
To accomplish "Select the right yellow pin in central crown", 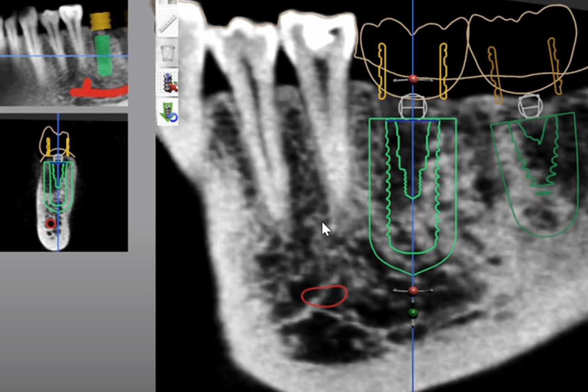I will (443, 71).
